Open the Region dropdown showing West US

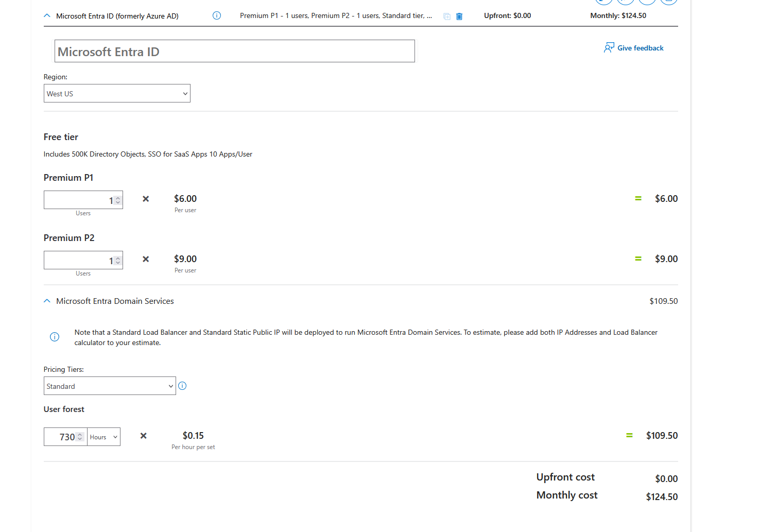(x=117, y=93)
